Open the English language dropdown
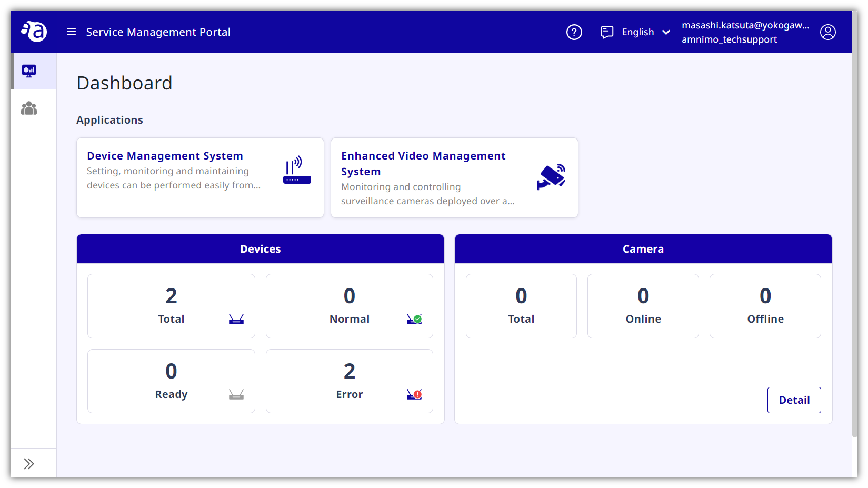 click(x=637, y=32)
